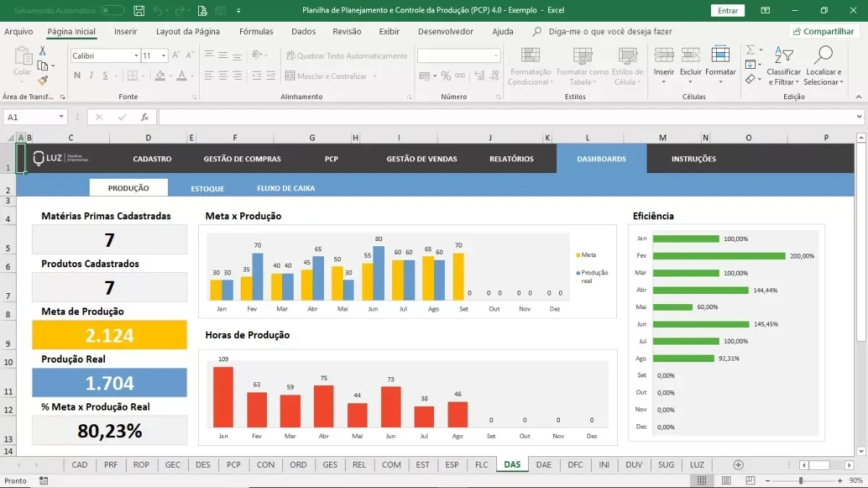Switch to the DAE sheet tab

pyautogui.click(x=543, y=465)
